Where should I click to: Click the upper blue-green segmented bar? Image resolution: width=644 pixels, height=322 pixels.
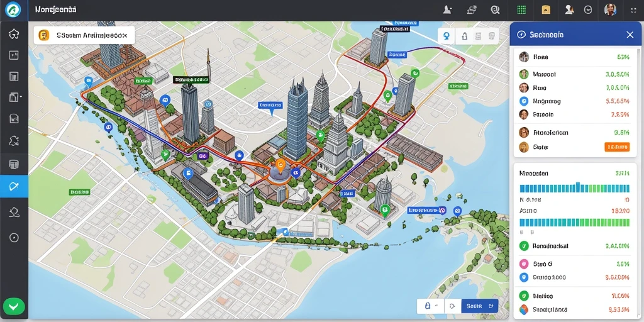coord(575,187)
